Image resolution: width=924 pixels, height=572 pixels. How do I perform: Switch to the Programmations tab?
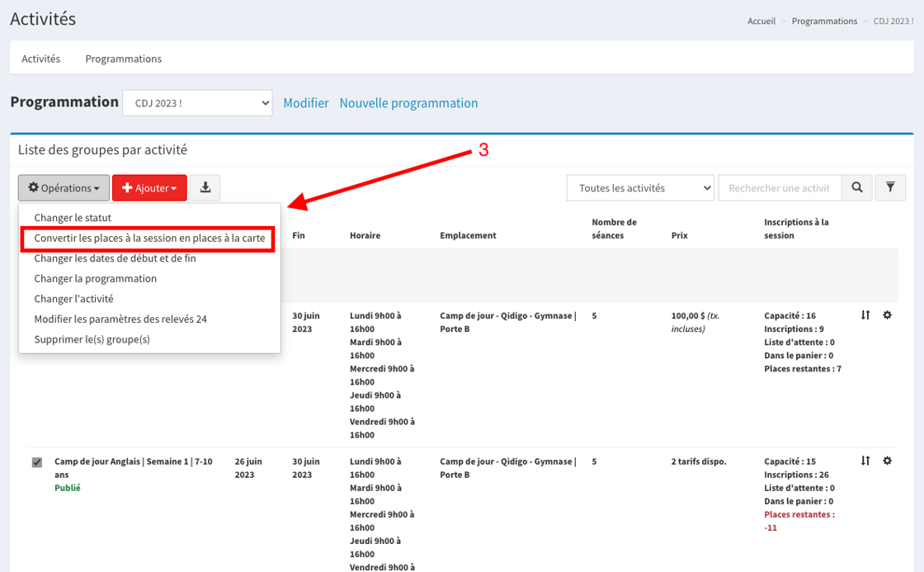pyautogui.click(x=123, y=59)
